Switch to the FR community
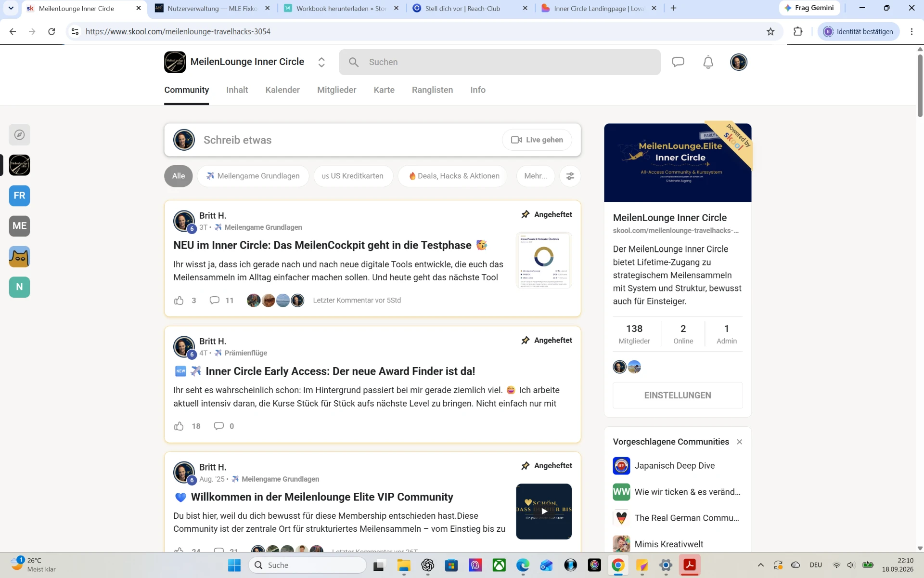 point(19,196)
